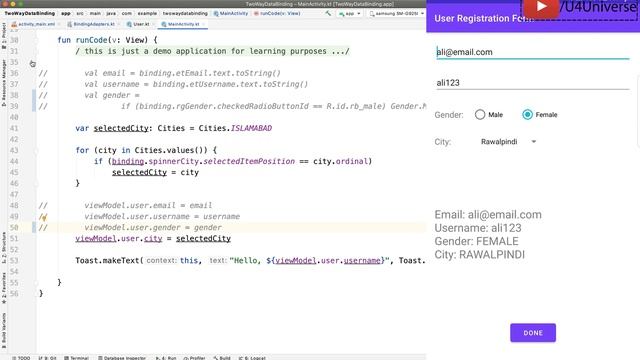Click the main breadcrumb item
This screenshot has width=640, height=360.
pos(95,13)
